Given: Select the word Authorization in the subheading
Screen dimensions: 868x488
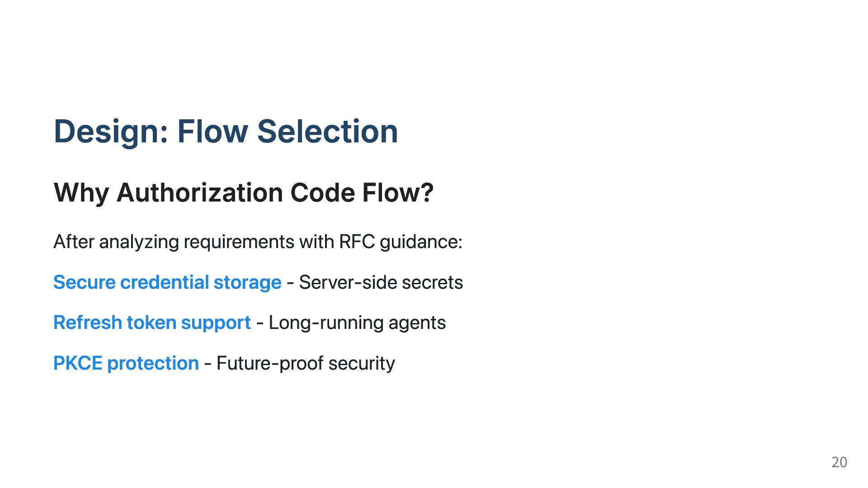Looking at the screenshot, I should point(200,192).
